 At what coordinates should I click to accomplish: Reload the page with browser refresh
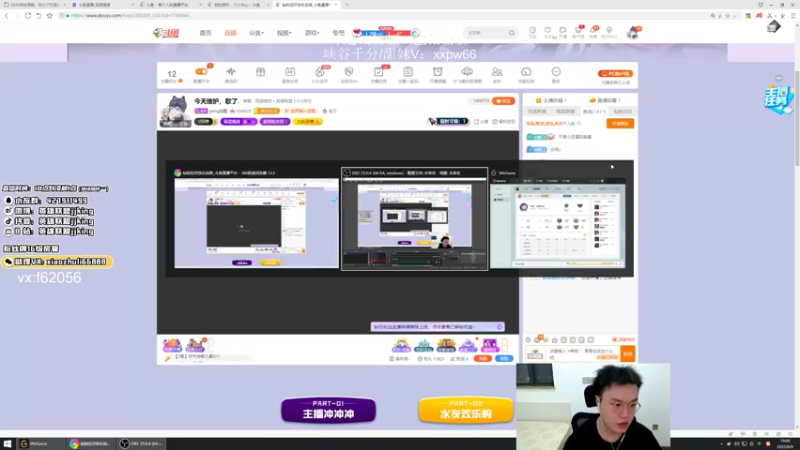pyautogui.click(x=28, y=16)
